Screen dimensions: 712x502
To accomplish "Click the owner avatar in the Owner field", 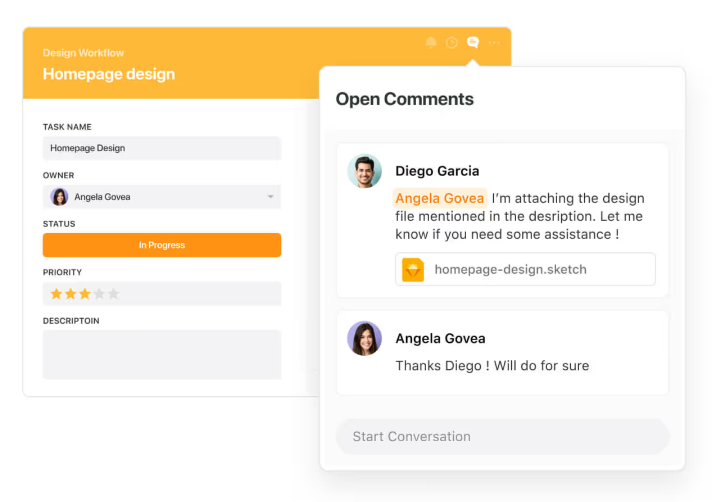I will [60, 197].
